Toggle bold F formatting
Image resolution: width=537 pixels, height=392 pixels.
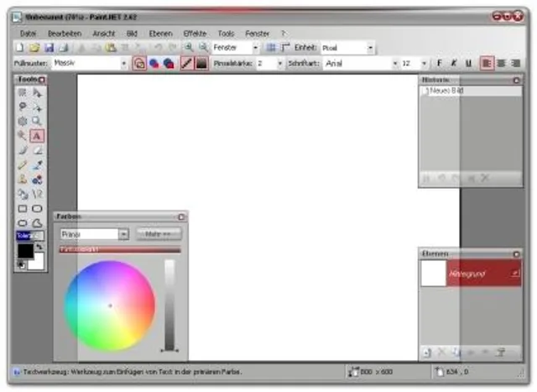(x=440, y=63)
